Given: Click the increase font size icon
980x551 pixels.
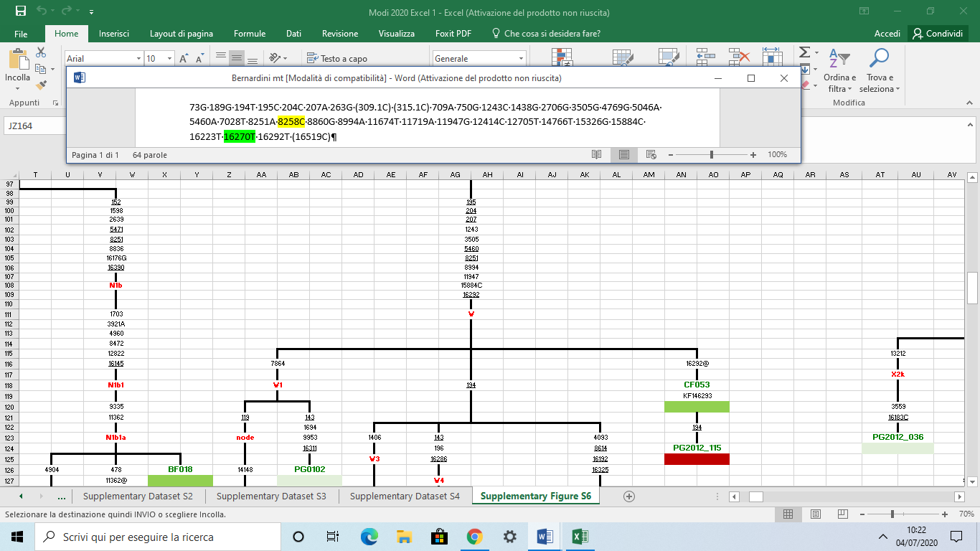Looking at the screenshot, I should click(x=184, y=59).
